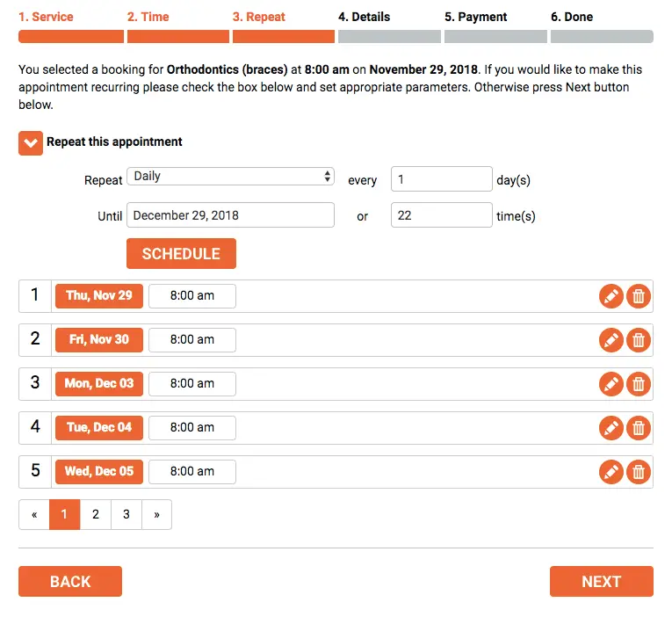Click the time(s) count field
Viewport: 672px width, 624px height.
point(442,214)
